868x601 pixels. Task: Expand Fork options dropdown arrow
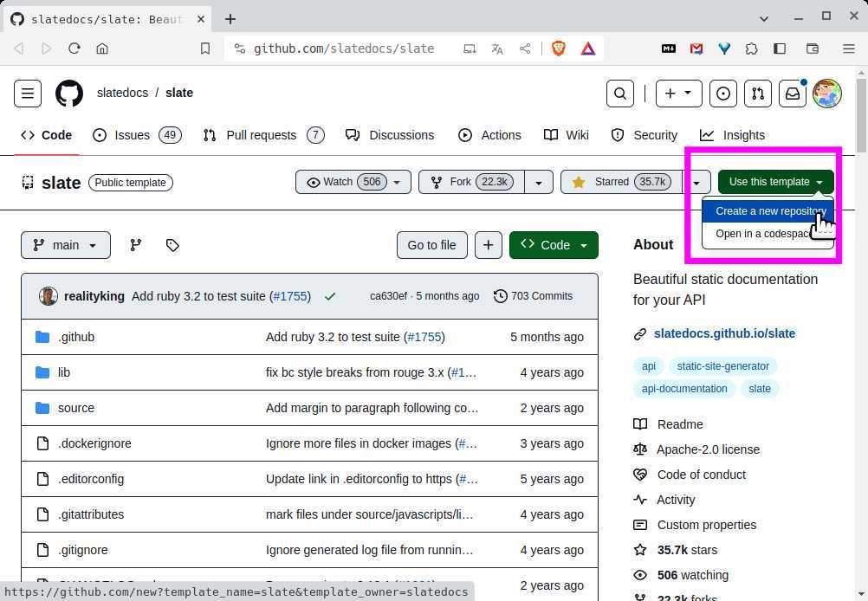click(538, 182)
